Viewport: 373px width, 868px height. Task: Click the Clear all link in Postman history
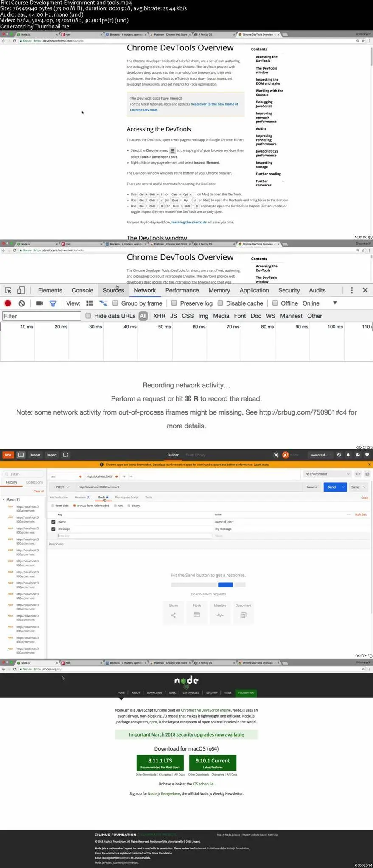click(39, 491)
